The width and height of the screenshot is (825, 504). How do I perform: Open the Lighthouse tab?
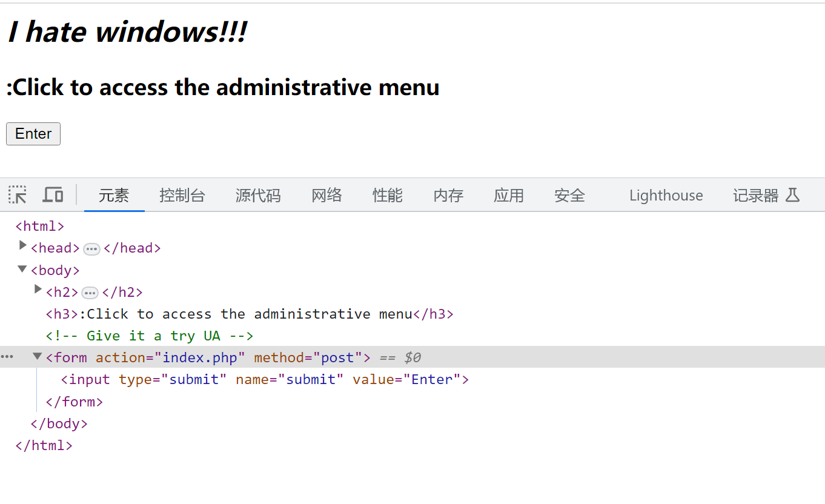tap(666, 195)
